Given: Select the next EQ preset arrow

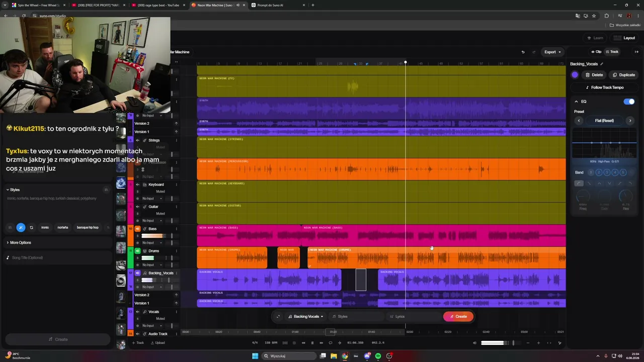Looking at the screenshot, I should point(630,121).
